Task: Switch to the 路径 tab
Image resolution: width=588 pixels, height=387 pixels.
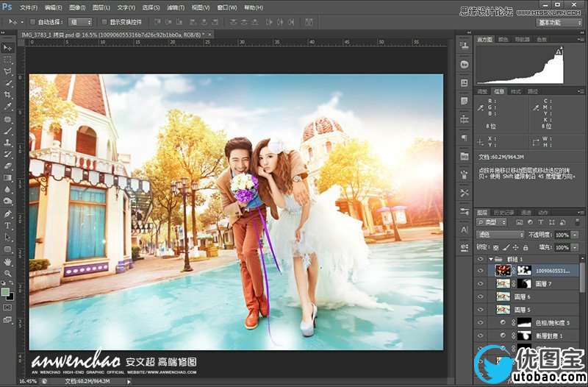Action: [532, 91]
